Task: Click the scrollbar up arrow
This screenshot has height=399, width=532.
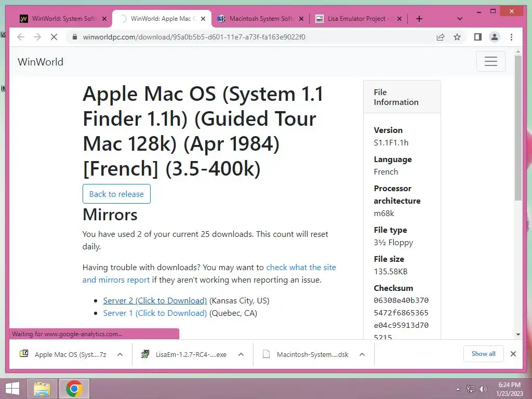Action: [x=518, y=52]
